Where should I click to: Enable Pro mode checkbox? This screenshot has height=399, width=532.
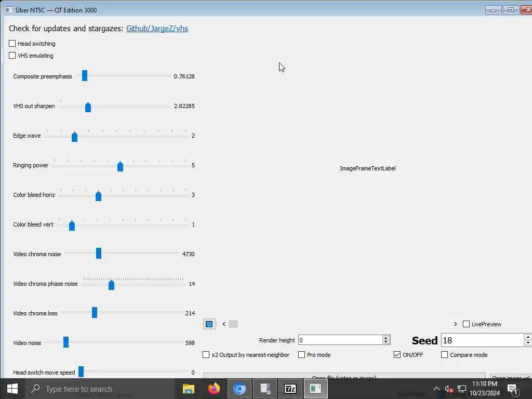click(301, 354)
